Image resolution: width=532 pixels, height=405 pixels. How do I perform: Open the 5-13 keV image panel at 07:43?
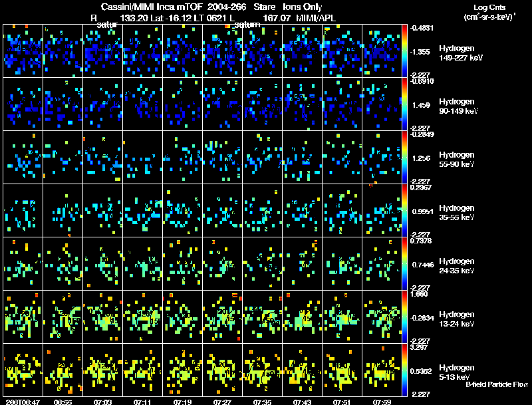(302, 370)
